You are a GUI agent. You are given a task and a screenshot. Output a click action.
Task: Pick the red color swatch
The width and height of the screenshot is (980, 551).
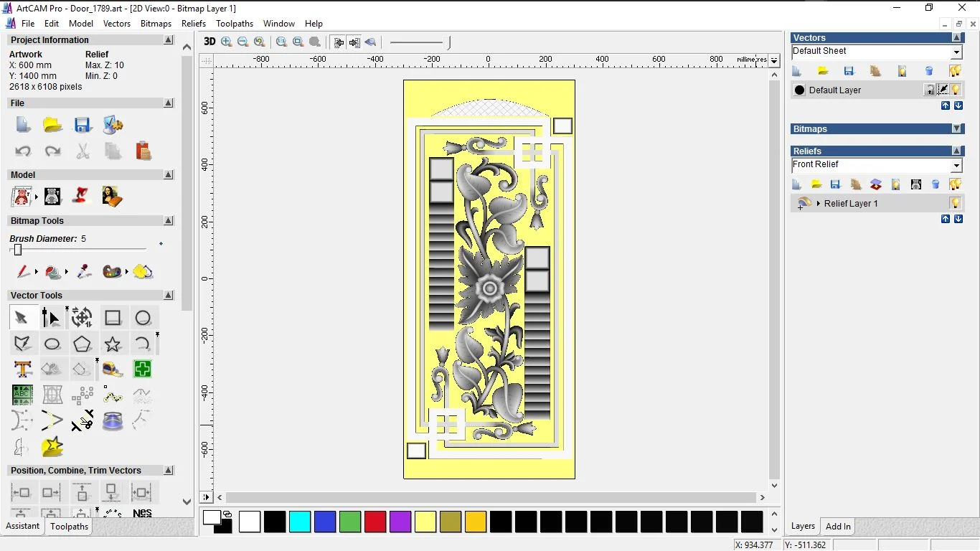pos(375,522)
